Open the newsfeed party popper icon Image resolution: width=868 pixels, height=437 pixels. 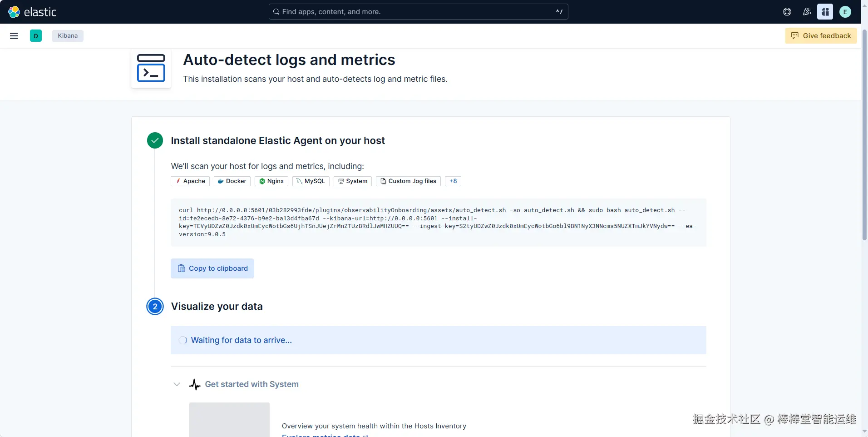[x=807, y=12]
